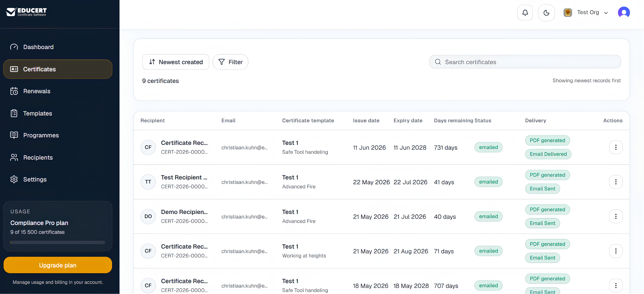Open the Filter options
The image size is (644, 294).
[x=230, y=62]
